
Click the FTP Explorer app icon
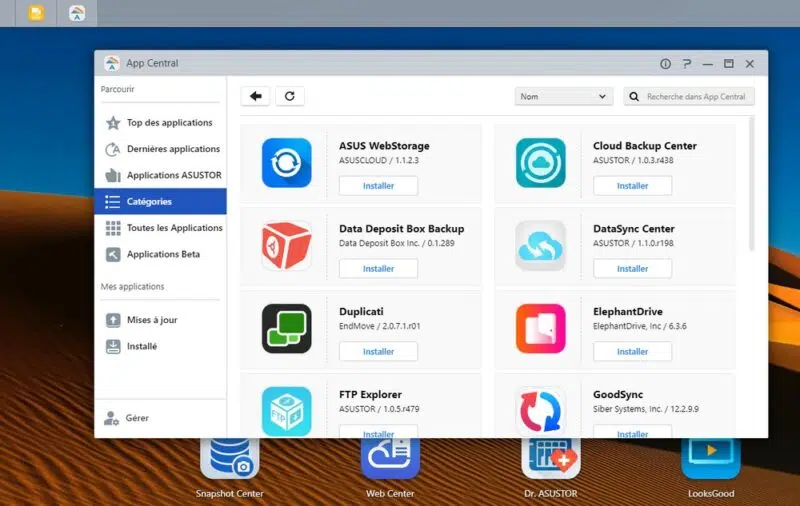coord(287,411)
